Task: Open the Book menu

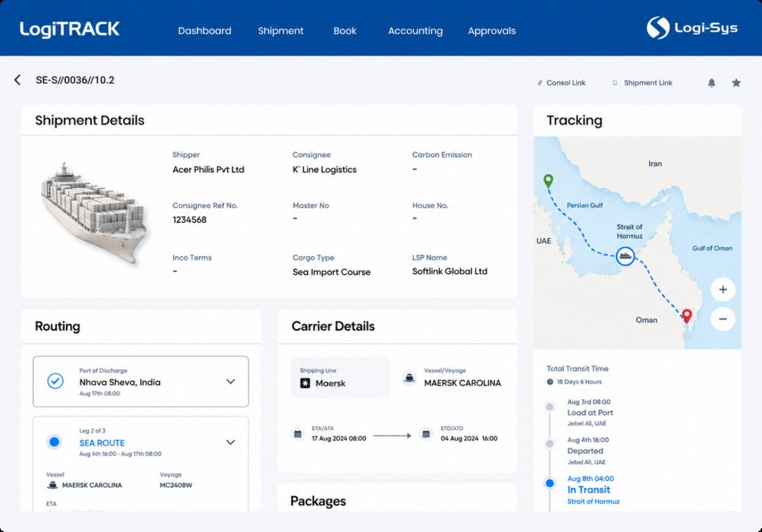Action: 345,30
